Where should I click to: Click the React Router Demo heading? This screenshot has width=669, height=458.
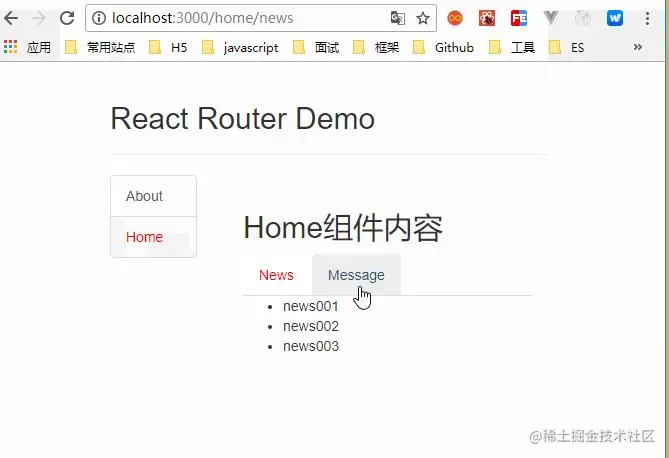coord(243,118)
